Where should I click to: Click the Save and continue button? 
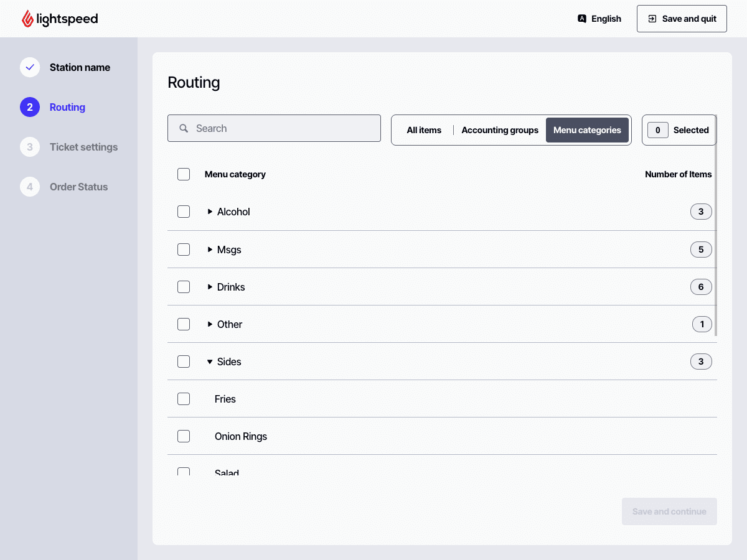pyautogui.click(x=669, y=511)
